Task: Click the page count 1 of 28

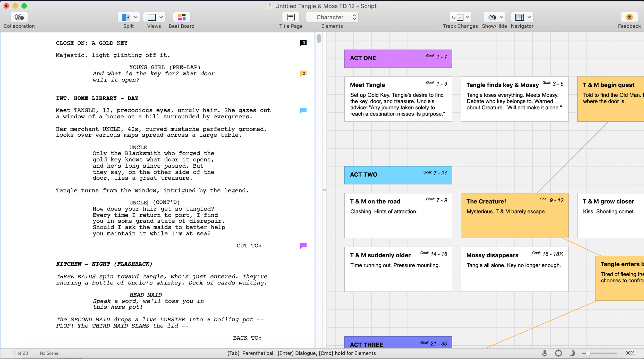Action: (21, 353)
